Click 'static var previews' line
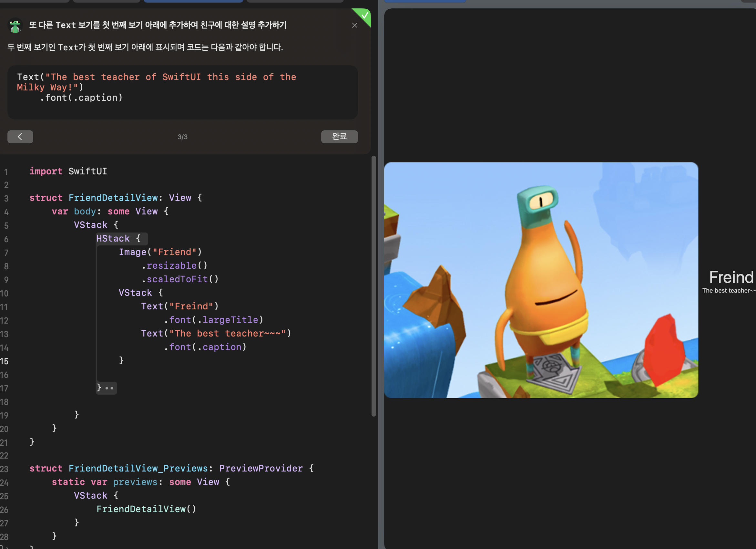Viewport: 756px width, 549px height. 141,482
